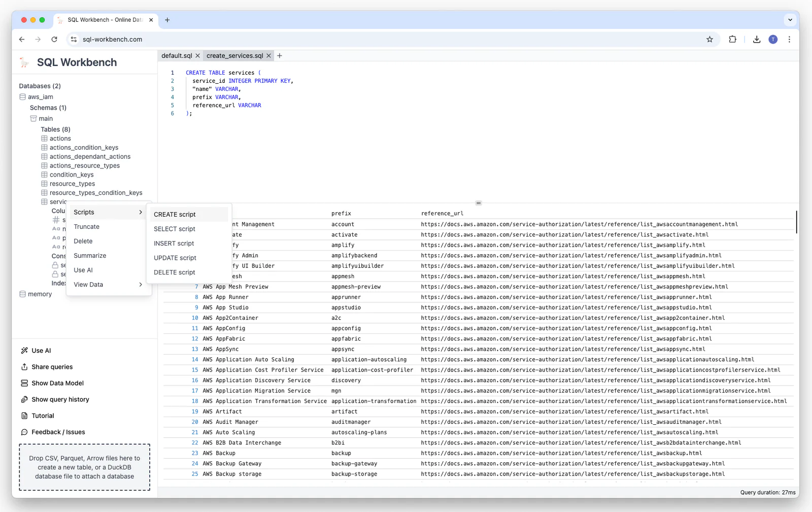Click the main schema icon

coord(33,119)
